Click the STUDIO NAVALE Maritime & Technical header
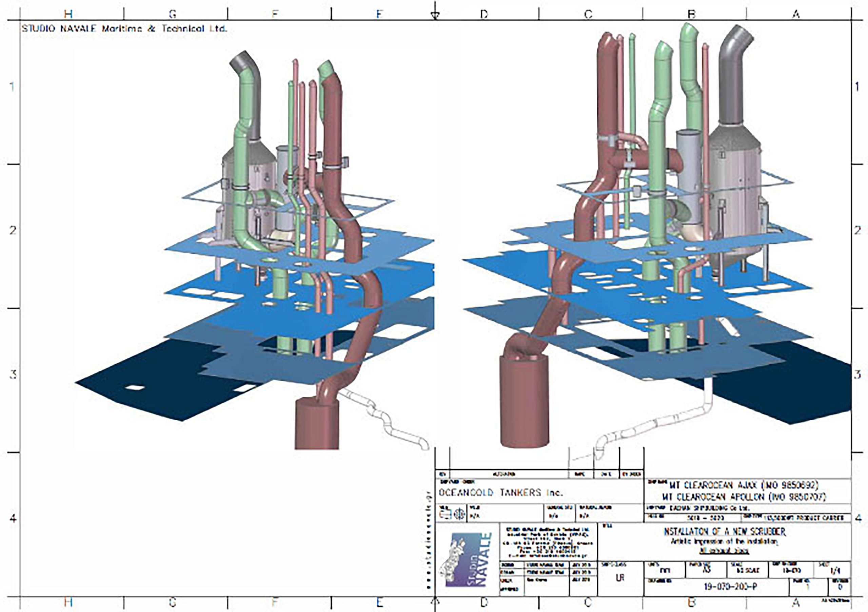The height and width of the screenshot is (612, 868). point(124,29)
